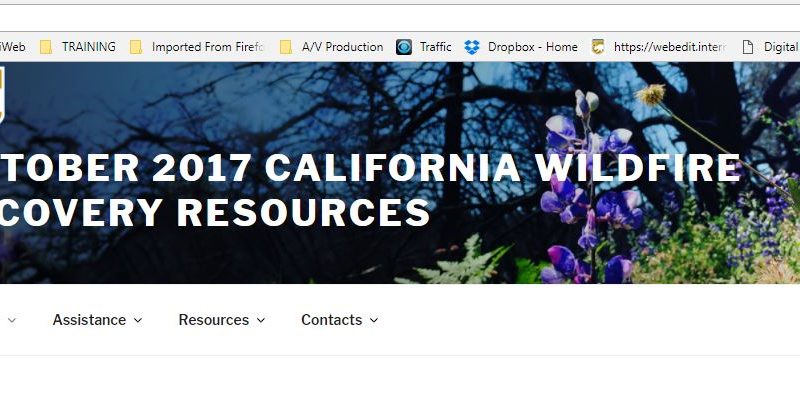Select the Resources navigation item

[214, 320]
